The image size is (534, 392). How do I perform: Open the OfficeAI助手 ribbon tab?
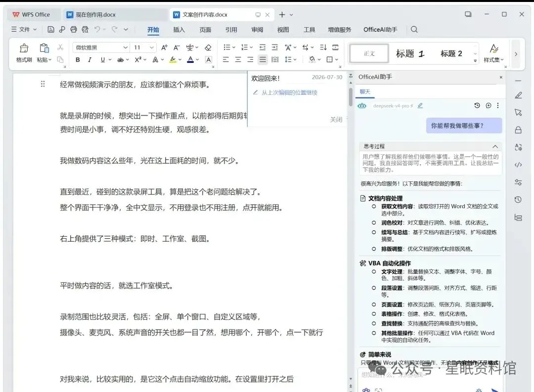click(380, 30)
